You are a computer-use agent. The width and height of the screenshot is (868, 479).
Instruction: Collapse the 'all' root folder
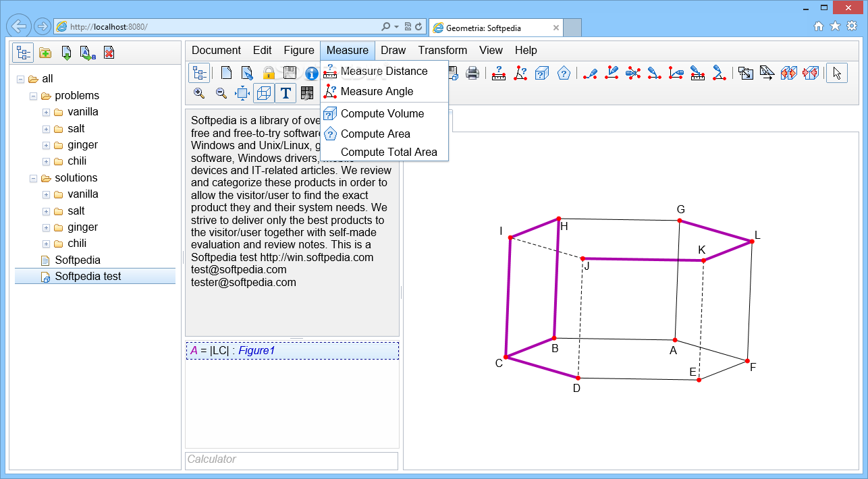(x=20, y=79)
